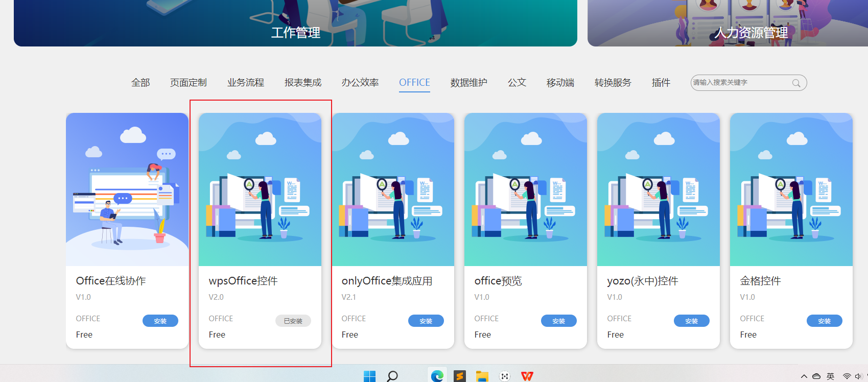The width and height of the screenshot is (868, 382).
Task: Open yozo(永中)控件 card illustration
Action: (x=659, y=189)
